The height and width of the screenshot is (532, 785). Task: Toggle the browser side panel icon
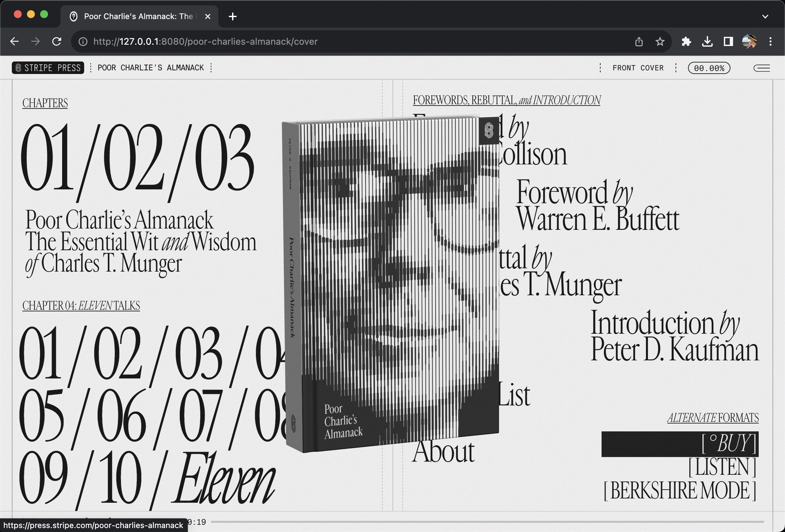[728, 41]
